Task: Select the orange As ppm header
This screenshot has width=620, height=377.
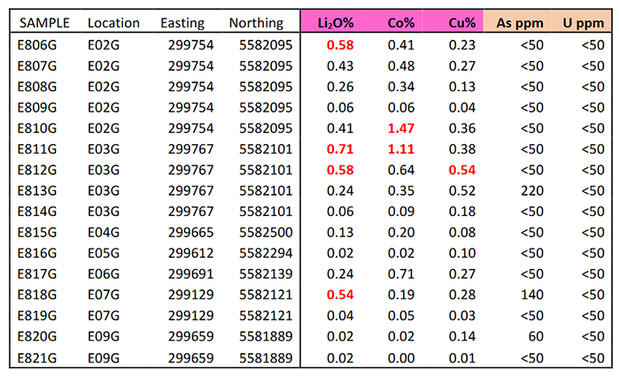Action: (517, 21)
